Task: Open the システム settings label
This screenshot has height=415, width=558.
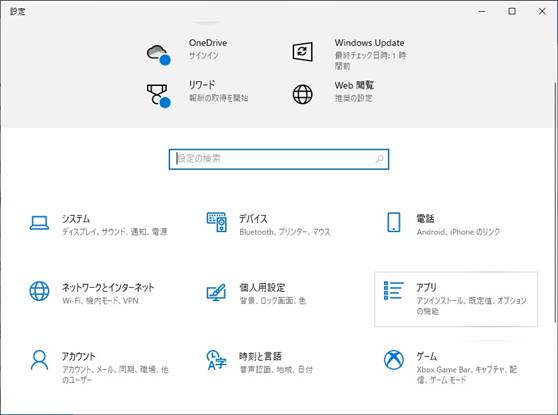Action: (76, 219)
